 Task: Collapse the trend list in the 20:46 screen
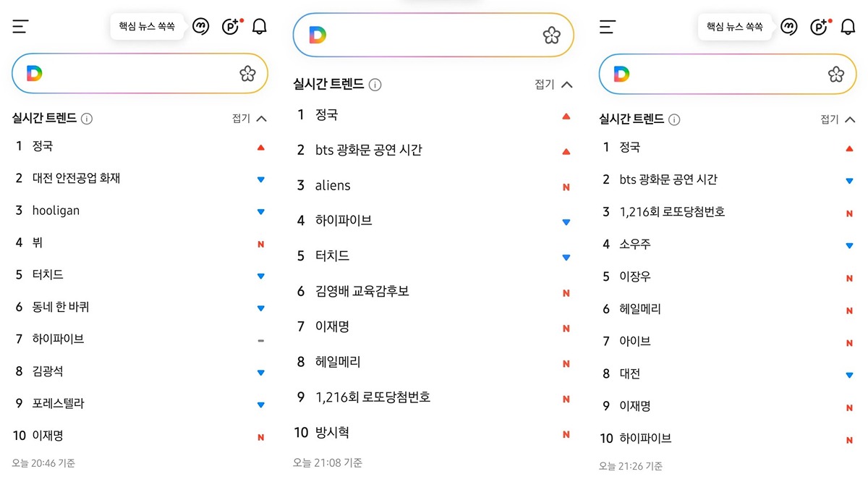point(250,119)
